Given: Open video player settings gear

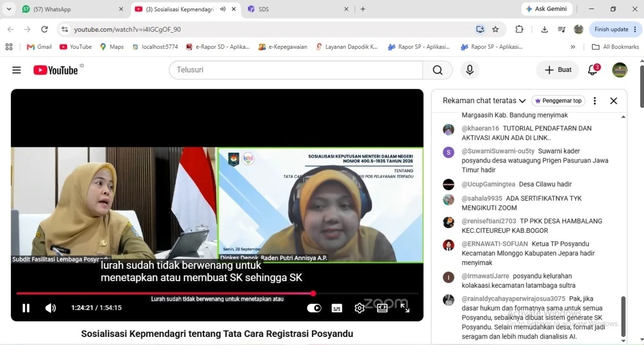Looking at the screenshot, I should pyautogui.click(x=360, y=308).
